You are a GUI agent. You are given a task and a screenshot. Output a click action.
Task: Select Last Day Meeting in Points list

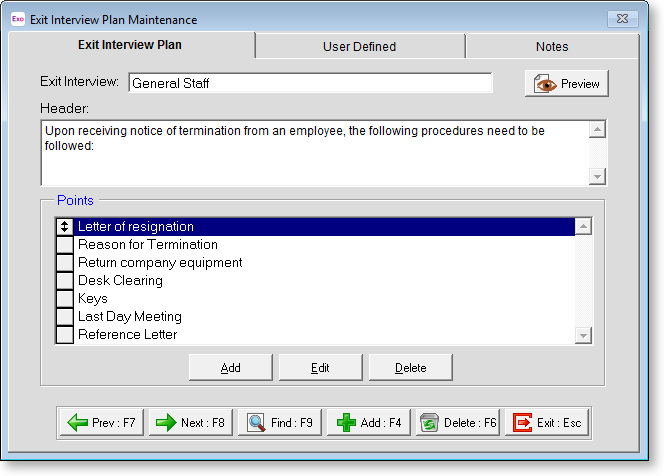pos(130,317)
